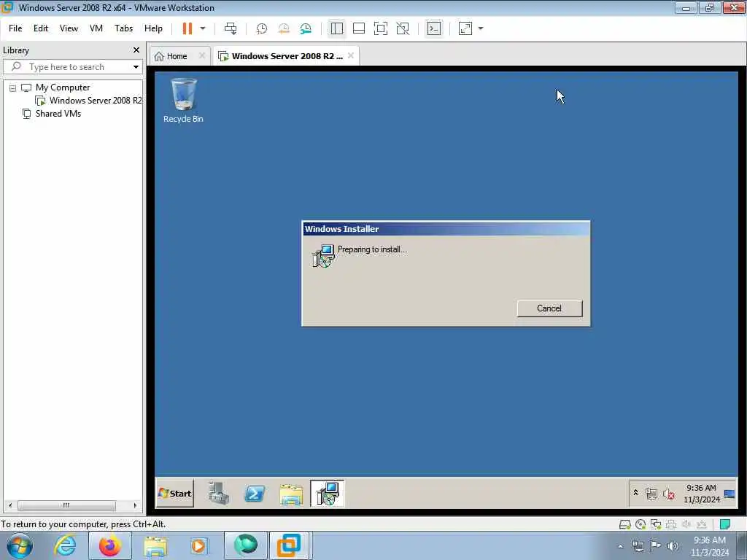Select the Recycle Bin desktop icon

183,101
